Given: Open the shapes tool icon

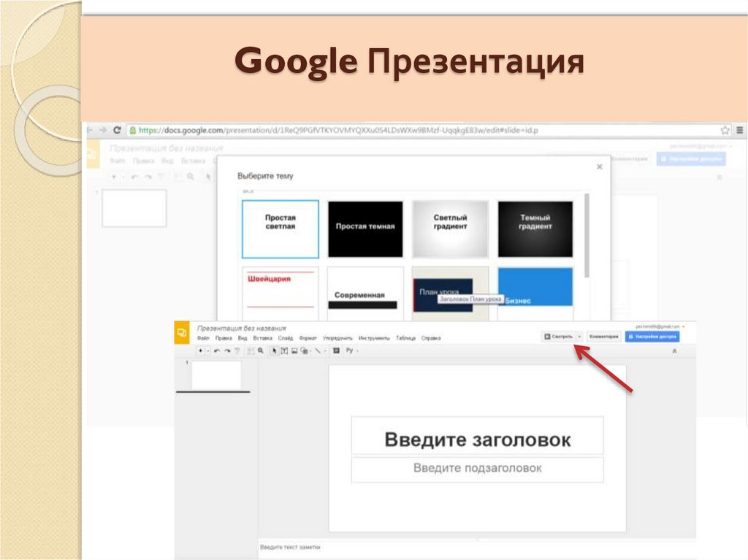Looking at the screenshot, I should [305, 350].
